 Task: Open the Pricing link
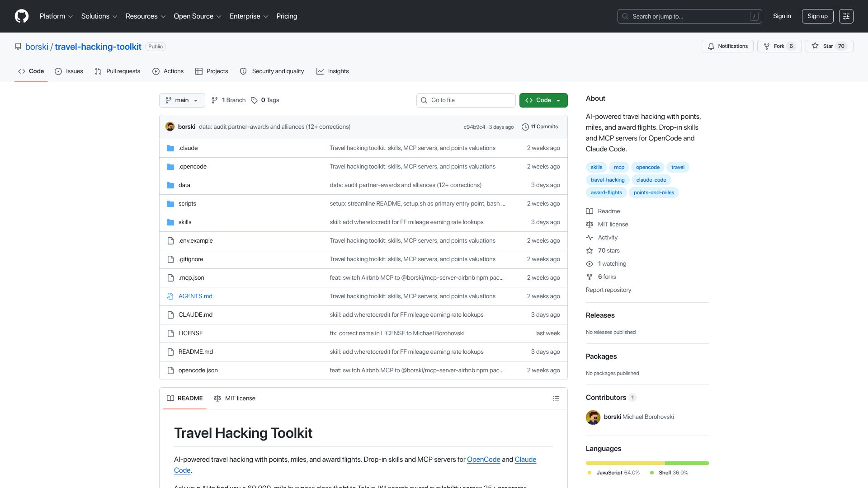(287, 16)
